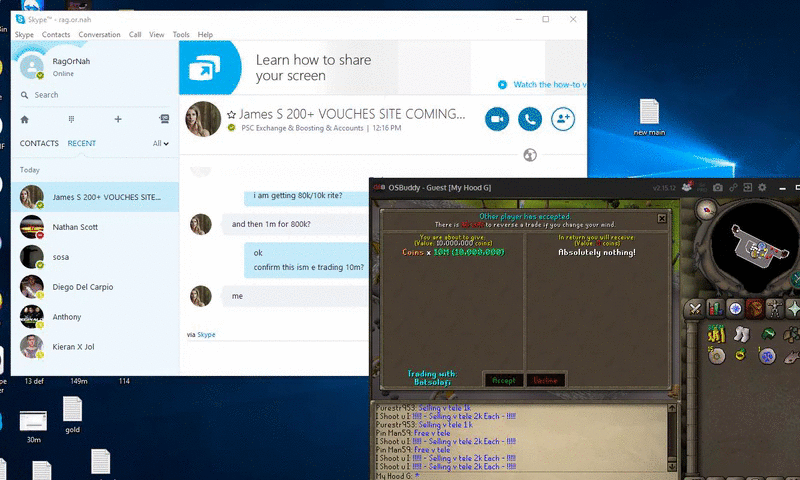800x480 pixels.
Task: Select sosa conversation
Action: tap(95, 257)
